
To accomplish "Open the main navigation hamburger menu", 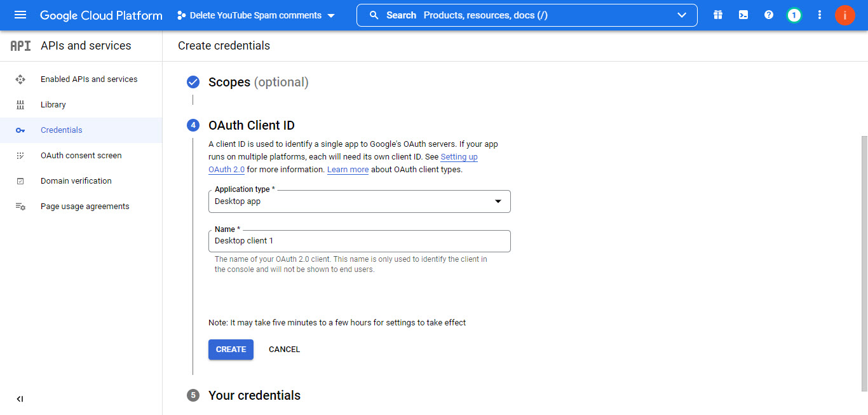I will pos(20,15).
